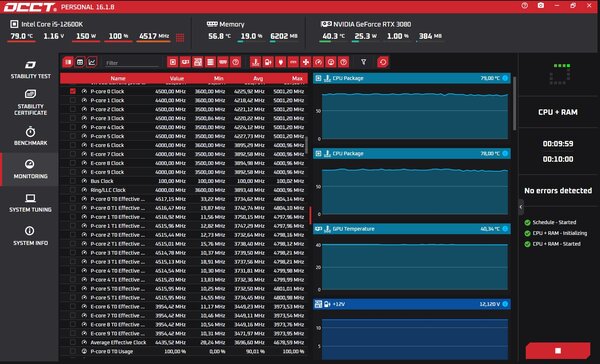Select the Monitoring section
Viewport: 600px width, 364px height.
(x=30, y=169)
